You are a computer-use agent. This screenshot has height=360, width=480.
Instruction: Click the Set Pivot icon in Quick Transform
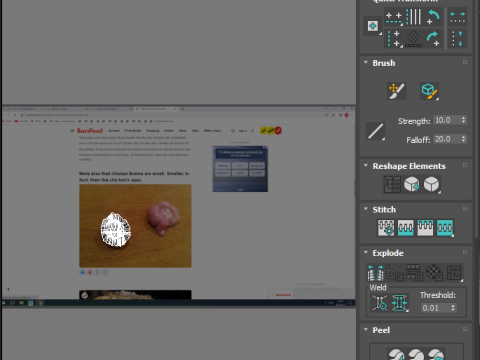(x=373, y=26)
